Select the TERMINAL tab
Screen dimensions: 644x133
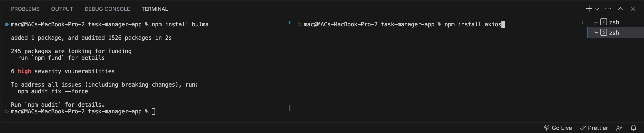(x=155, y=9)
